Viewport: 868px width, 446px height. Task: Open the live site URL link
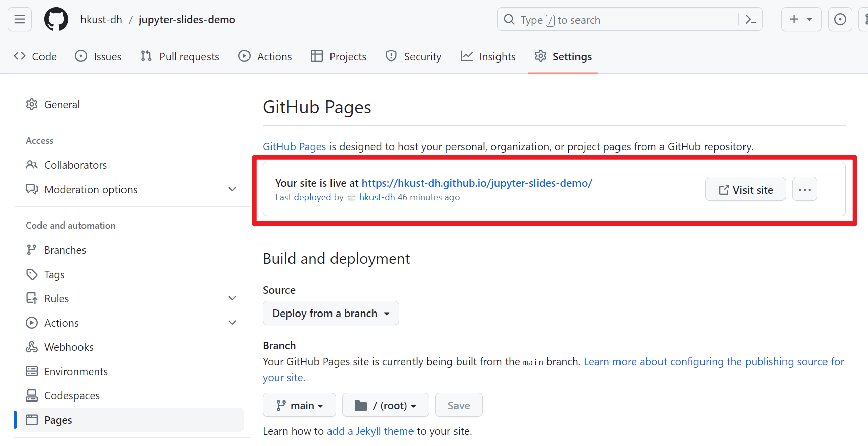(x=477, y=183)
